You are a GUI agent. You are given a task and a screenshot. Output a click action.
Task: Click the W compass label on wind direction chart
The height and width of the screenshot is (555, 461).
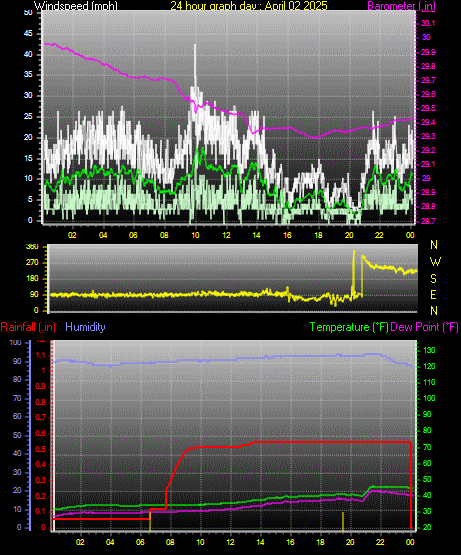pos(435,262)
